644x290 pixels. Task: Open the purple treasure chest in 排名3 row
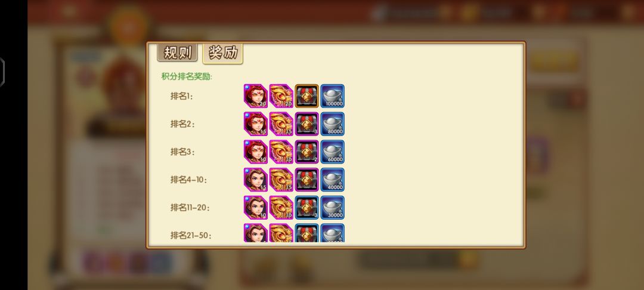(x=307, y=152)
